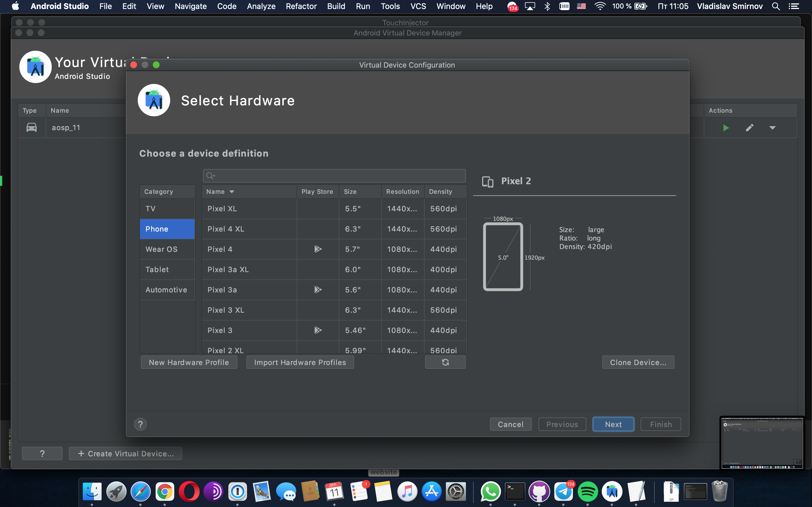Open Spotlight search in the menu bar
812x507 pixels.
click(x=776, y=6)
